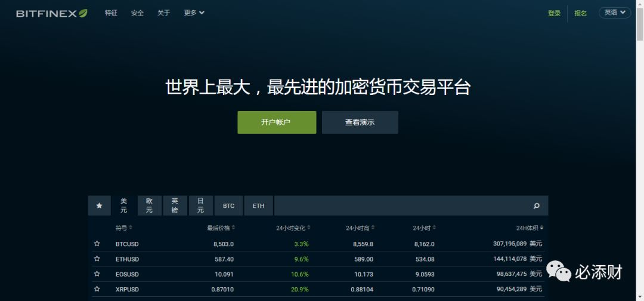Open the 关于 menu item
The height and width of the screenshot is (301, 644).
163,13
